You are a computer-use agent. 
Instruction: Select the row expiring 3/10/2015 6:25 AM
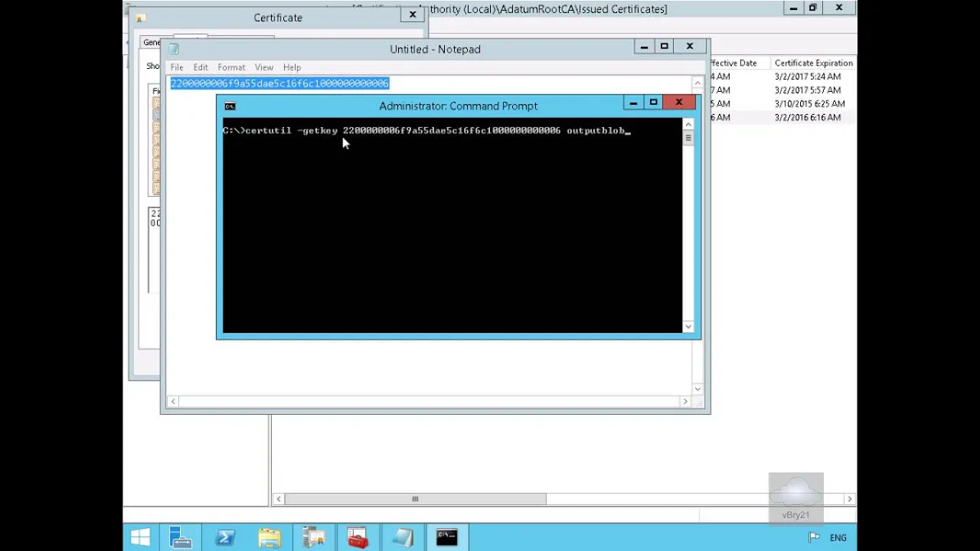785,104
